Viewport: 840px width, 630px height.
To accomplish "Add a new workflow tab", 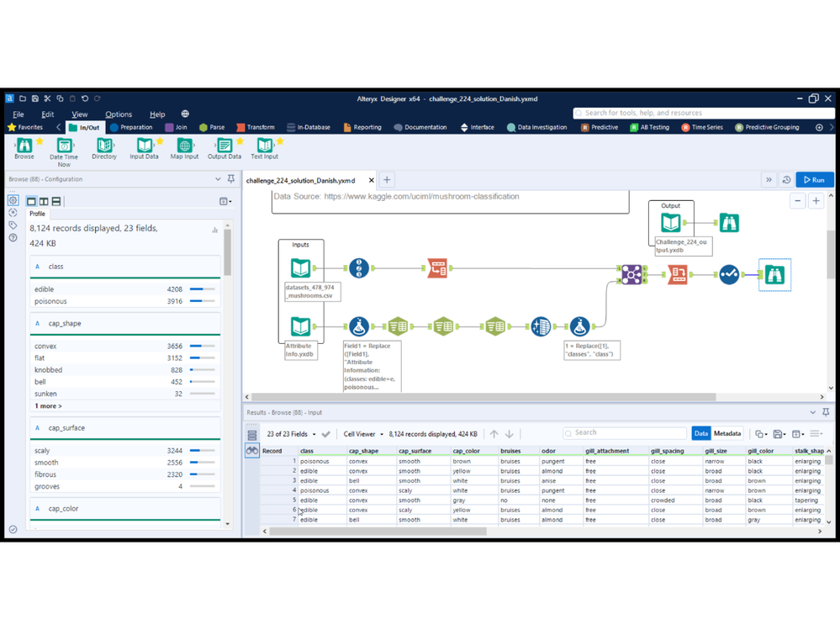I will (387, 180).
